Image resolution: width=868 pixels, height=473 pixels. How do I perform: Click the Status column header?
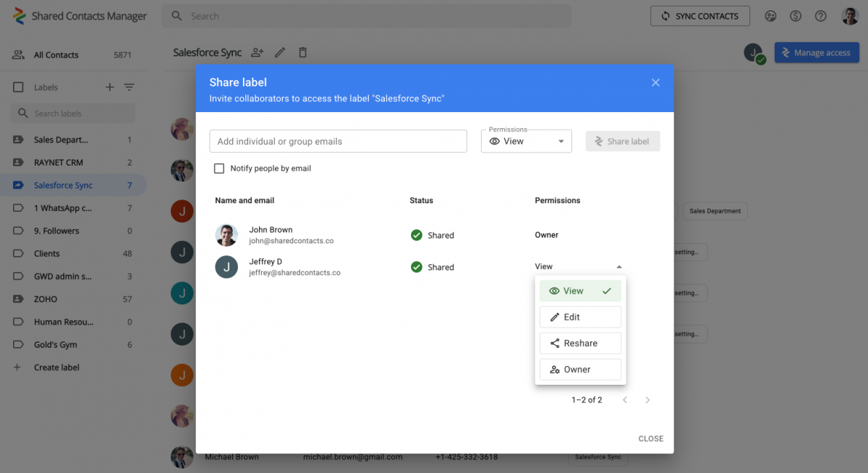[x=421, y=200]
